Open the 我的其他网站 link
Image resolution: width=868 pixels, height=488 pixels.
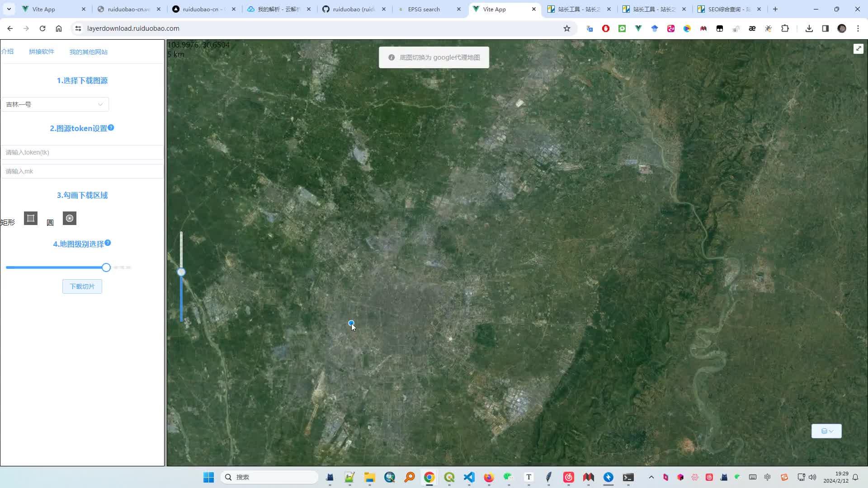(x=88, y=52)
